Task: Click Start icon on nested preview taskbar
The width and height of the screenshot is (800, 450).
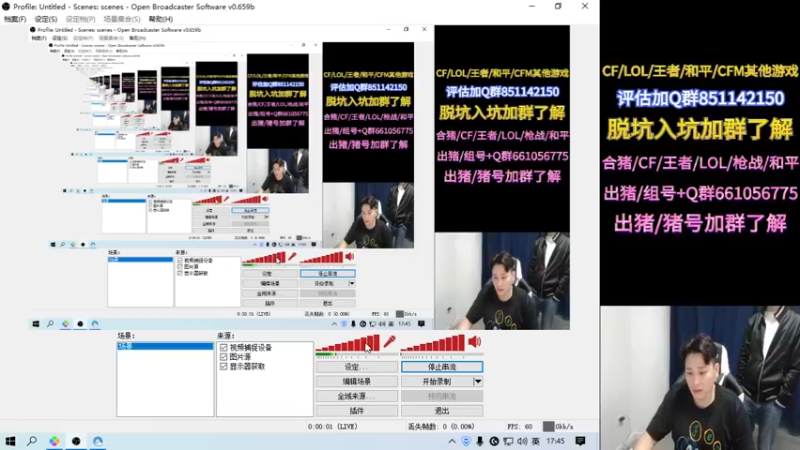Action: [x=36, y=324]
